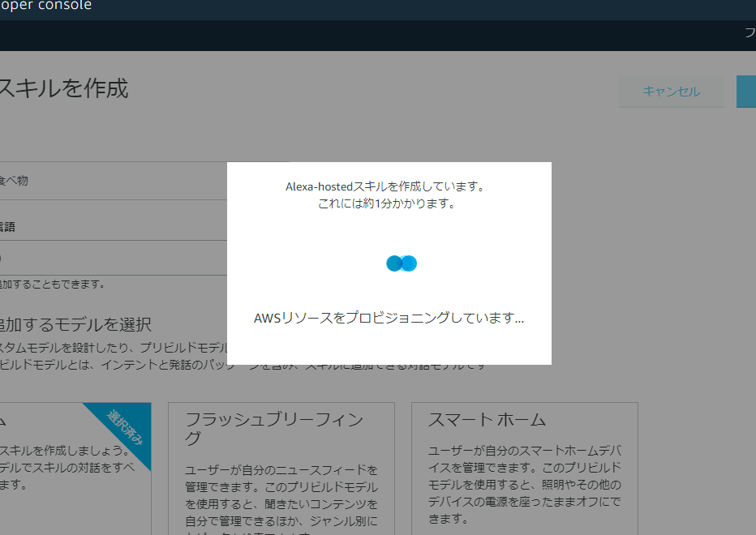Click the 言語 field label
Screen dimensions: 756x535
[x=7, y=227]
